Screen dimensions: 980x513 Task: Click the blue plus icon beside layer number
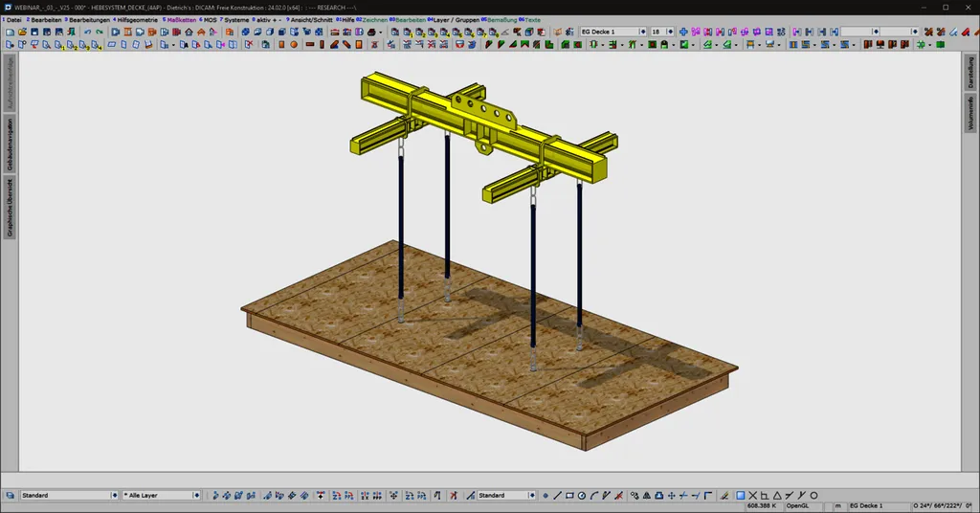click(x=684, y=32)
